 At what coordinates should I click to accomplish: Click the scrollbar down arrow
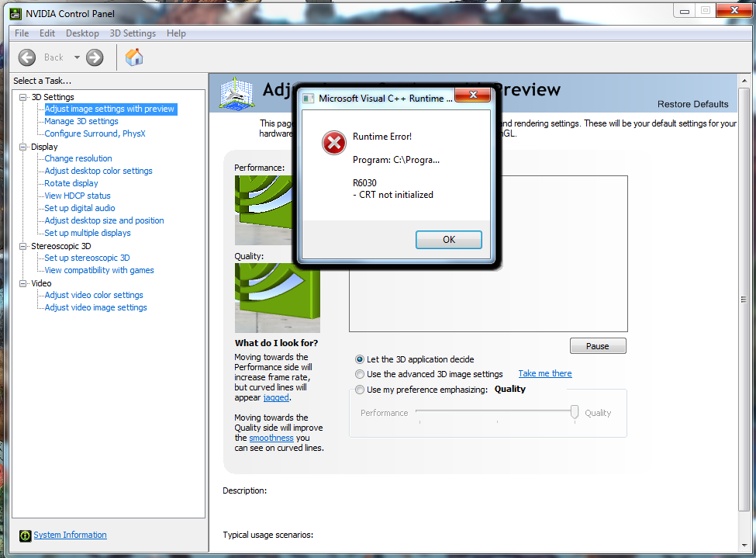(x=744, y=546)
